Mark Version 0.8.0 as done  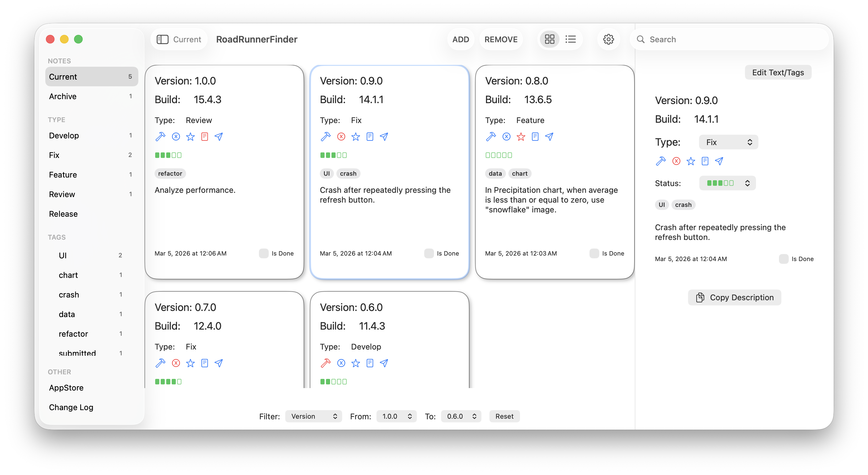coord(593,253)
